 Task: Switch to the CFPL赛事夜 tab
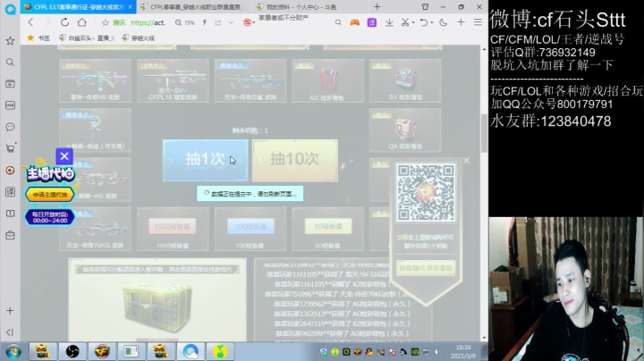pyautogui.click(x=196, y=7)
